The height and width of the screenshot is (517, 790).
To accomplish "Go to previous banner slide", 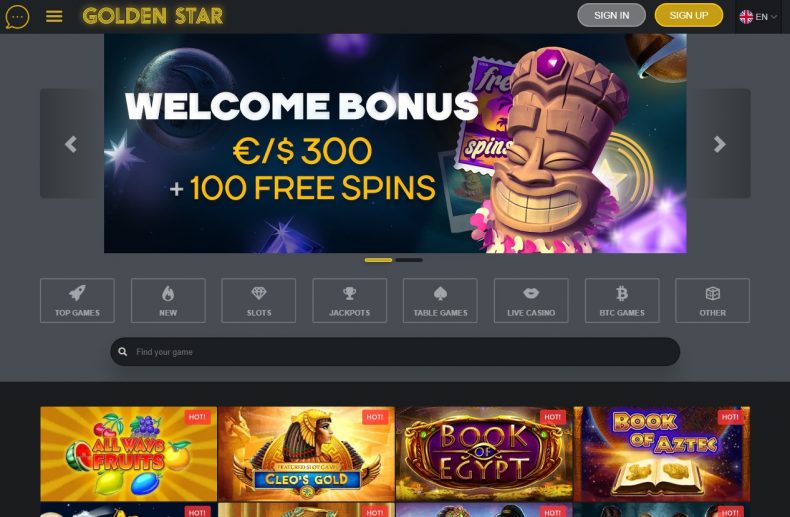I will [72, 144].
